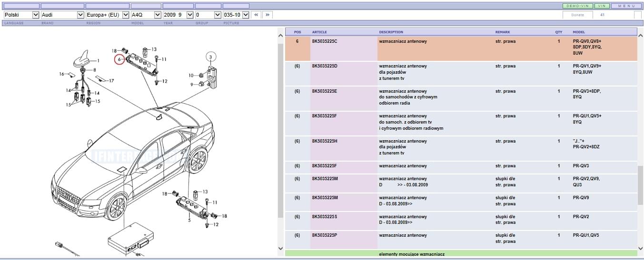Open the Region dropdown showing Europa+ (EU)

(x=108, y=15)
